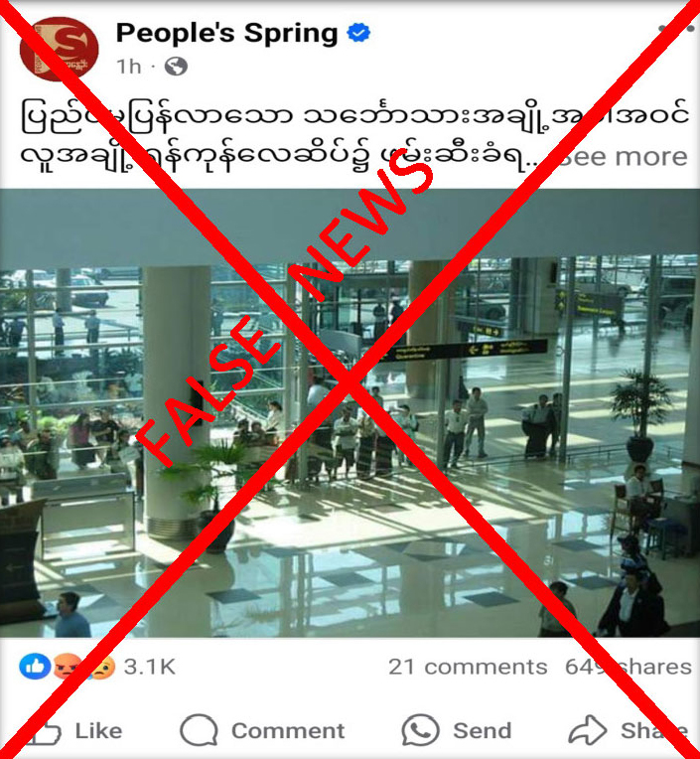700x759 pixels.
Task: View the 649 shares list
Action: coord(629,667)
